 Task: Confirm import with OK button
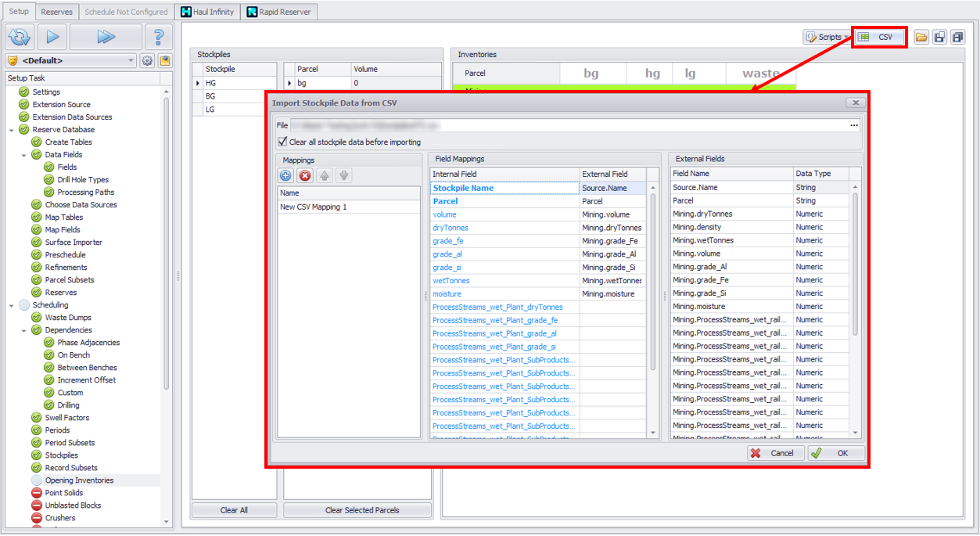point(836,453)
